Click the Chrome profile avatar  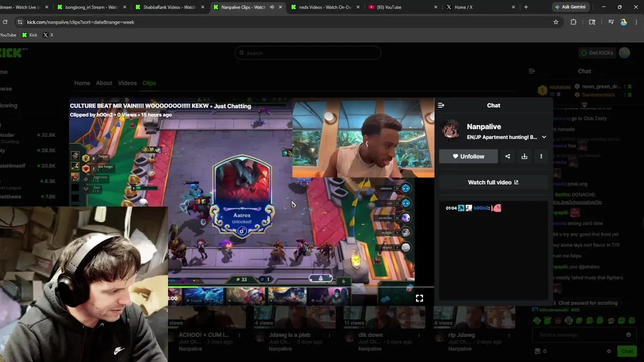click(624, 22)
